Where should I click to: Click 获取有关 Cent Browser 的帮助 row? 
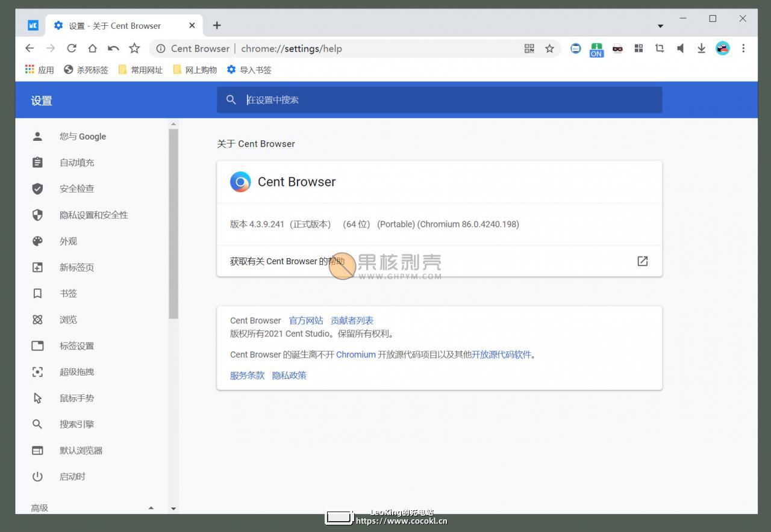click(439, 261)
